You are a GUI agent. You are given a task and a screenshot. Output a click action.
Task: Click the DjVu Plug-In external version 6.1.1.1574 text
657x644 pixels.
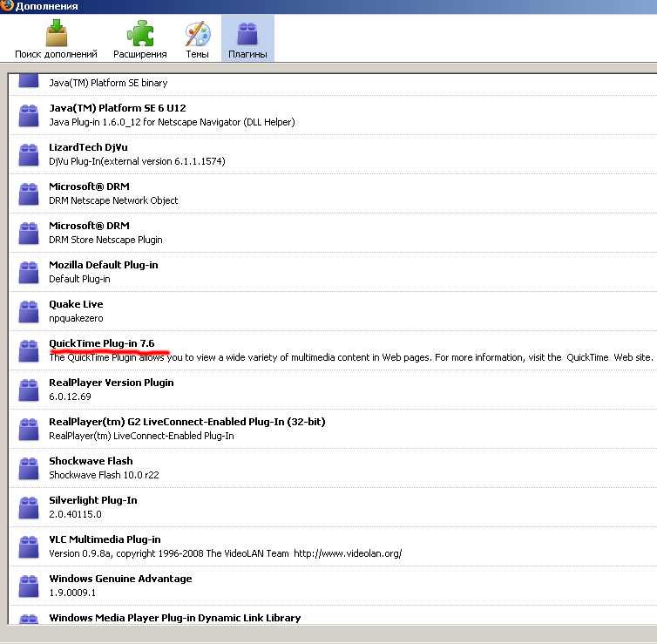tap(137, 161)
